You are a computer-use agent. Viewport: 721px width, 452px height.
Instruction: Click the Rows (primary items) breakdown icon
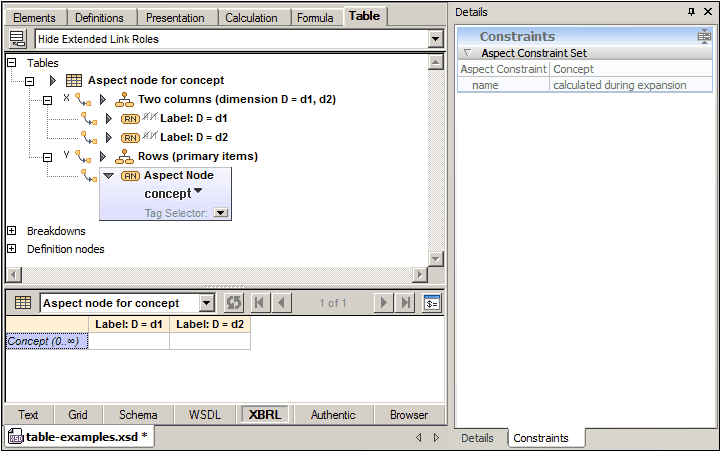(124, 156)
